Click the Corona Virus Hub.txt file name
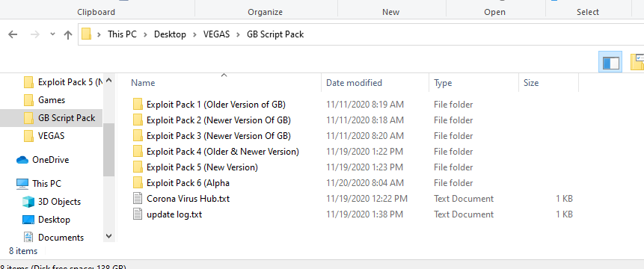 (188, 199)
